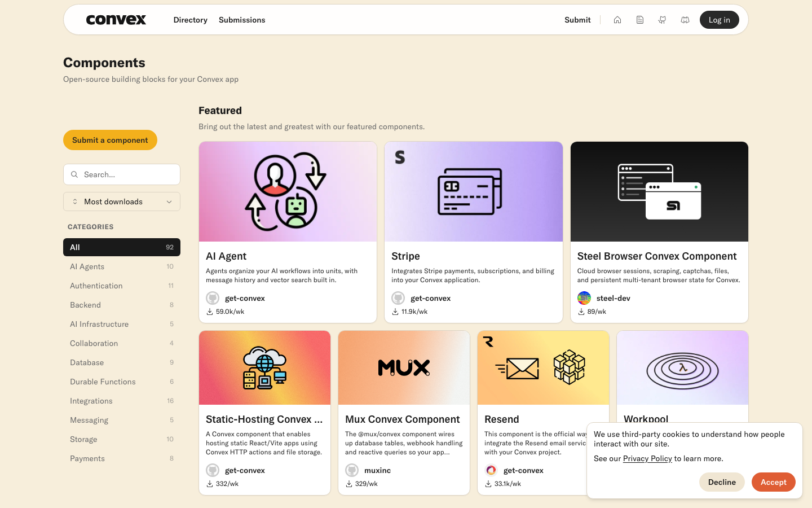This screenshot has width=812, height=508.
Task: Click the muxinc avatar icon
Action: pos(352,470)
